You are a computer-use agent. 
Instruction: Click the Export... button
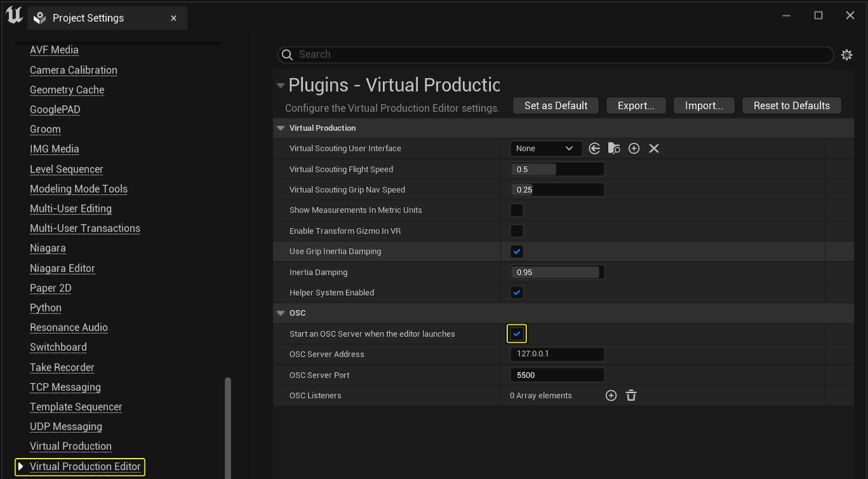click(x=636, y=106)
